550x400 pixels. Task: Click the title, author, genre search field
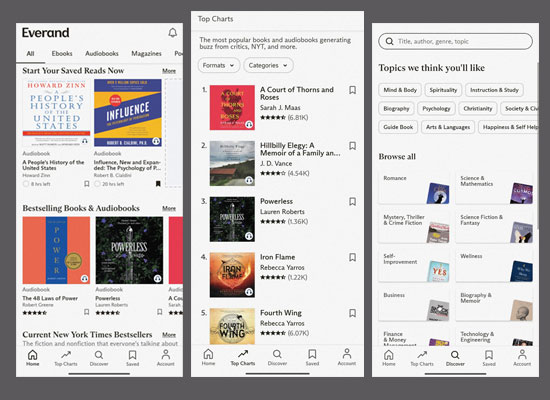(x=455, y=41)
